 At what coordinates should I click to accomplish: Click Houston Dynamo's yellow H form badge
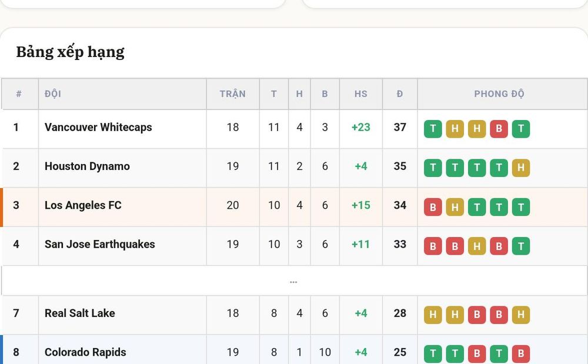point(521,168)
